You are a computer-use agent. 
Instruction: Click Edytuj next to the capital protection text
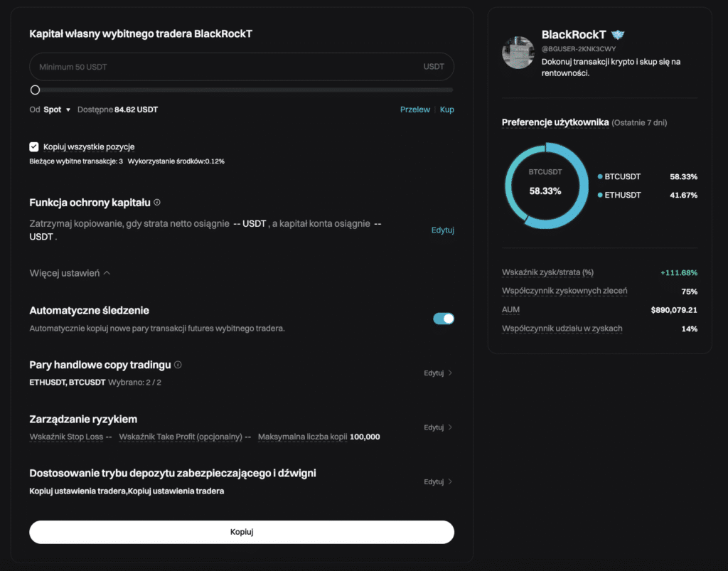(443, 230)
